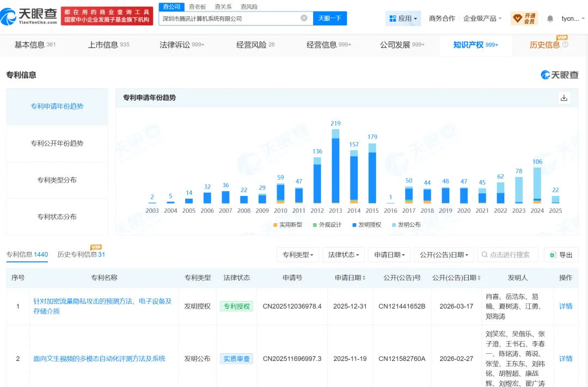This screenshot has height=387, width=588.
Task: Clear the company search box with X icon
Action: click(304, 18)
